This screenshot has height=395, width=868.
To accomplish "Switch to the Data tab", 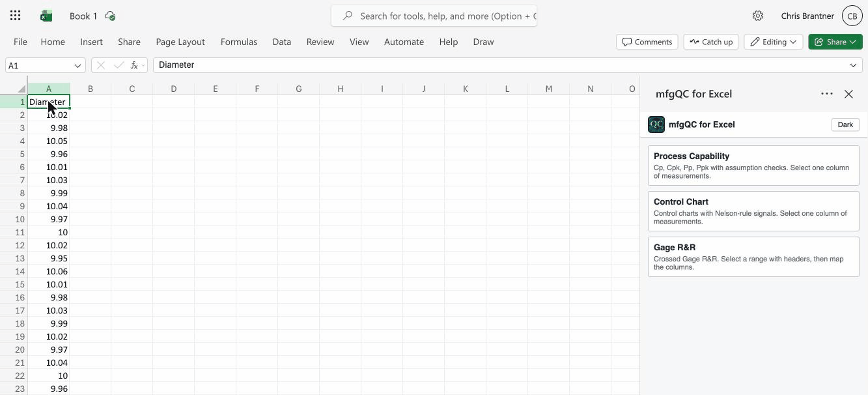I will click(x=281, y=42).
